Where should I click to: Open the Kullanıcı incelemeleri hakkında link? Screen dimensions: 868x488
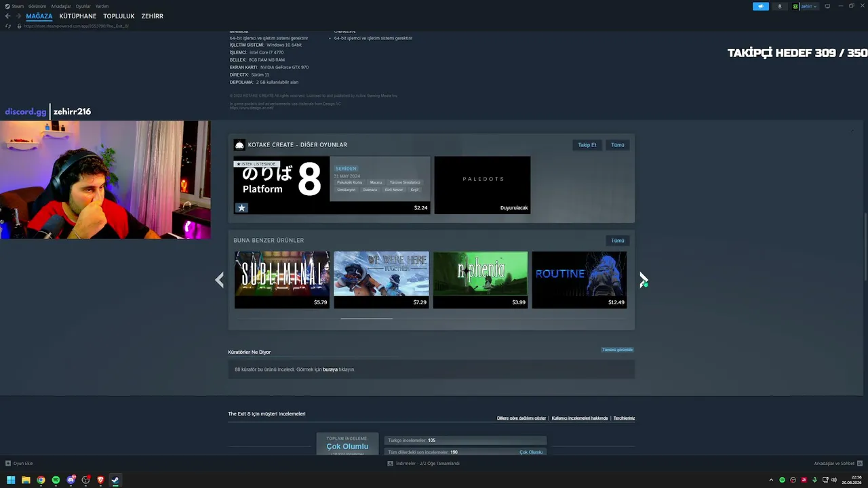(x=580, y=418)
